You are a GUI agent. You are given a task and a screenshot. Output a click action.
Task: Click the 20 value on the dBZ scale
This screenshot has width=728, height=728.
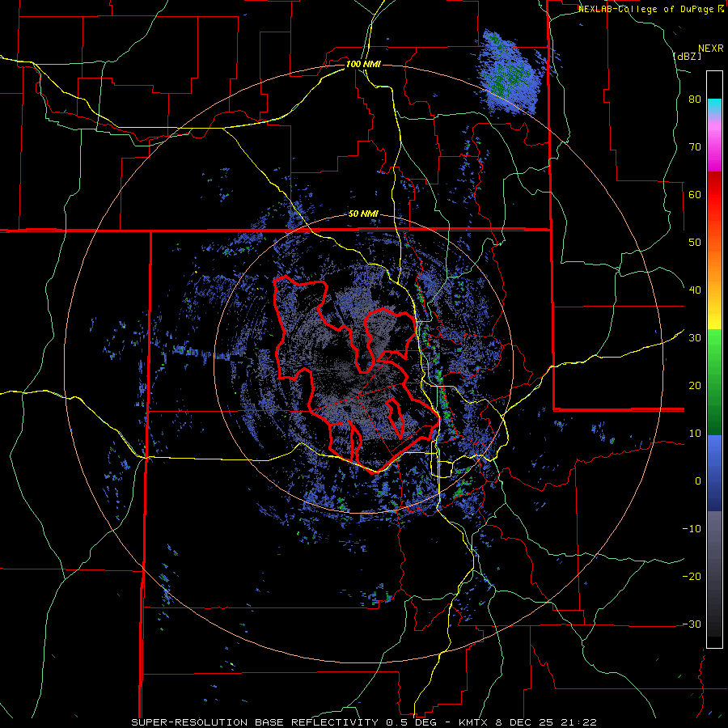[x=695, y=386]
